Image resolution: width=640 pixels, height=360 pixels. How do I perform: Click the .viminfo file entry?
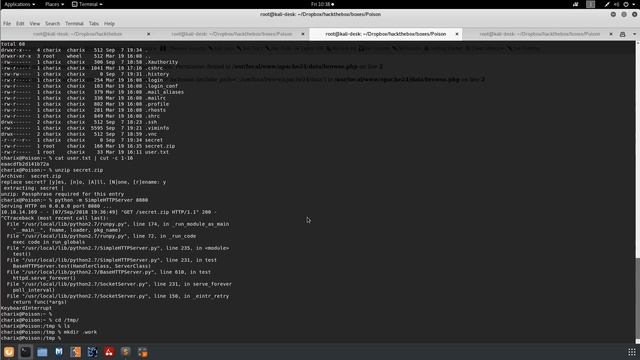coord(157,128)
